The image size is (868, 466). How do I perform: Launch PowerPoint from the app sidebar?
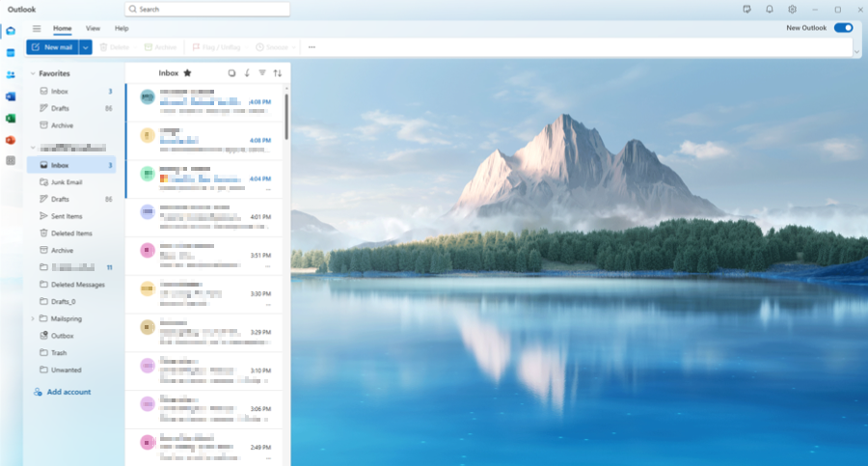tap(11, 140)
